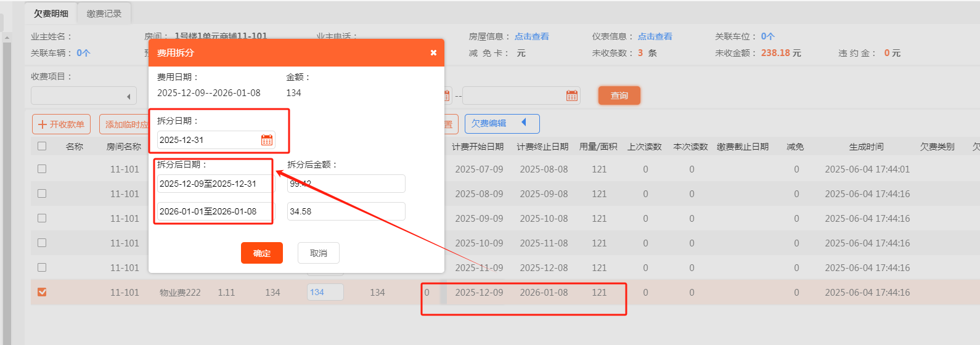Open 点击查看 link next to 房屋信息
The image size is (980, 345).
click(531, 36)
